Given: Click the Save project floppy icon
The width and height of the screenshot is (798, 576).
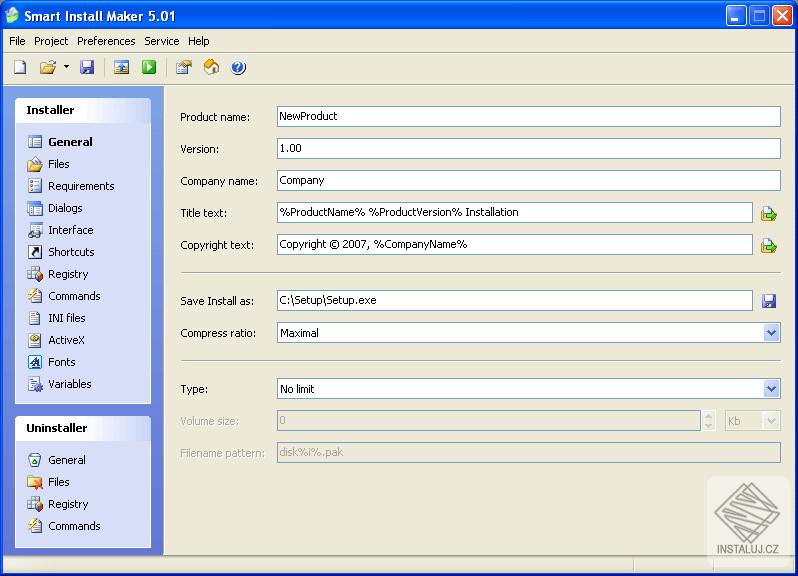Looking at the screenshot, I should pos(87,67).
